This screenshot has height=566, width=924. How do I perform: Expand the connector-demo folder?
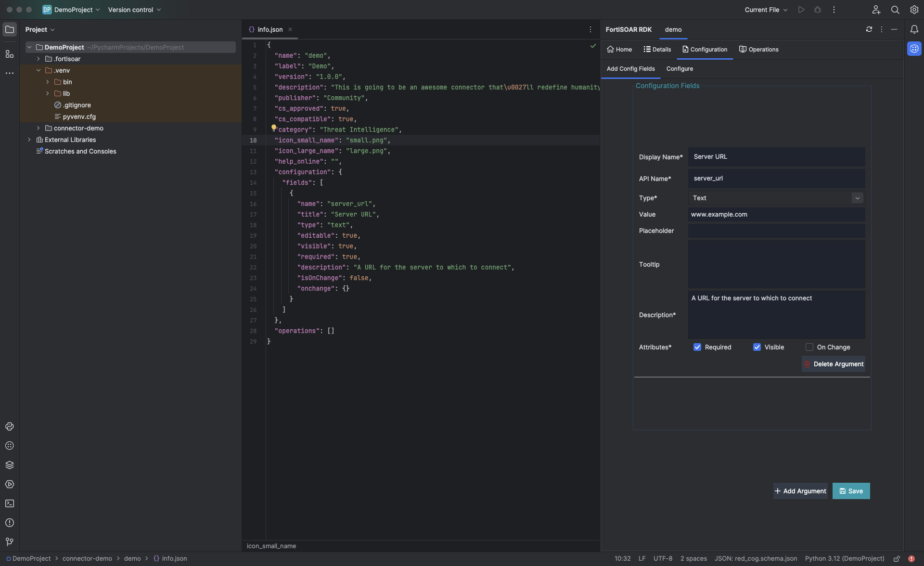[38, 128]
